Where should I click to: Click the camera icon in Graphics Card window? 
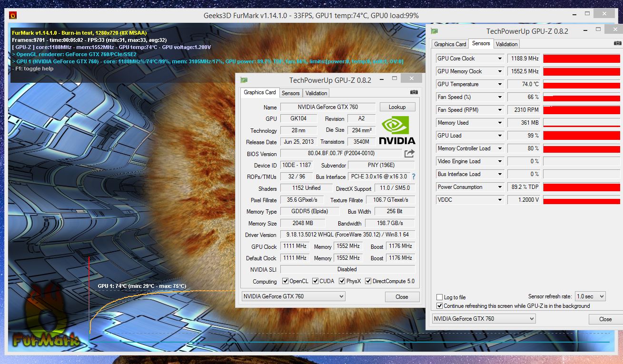[x=414, y=92]
